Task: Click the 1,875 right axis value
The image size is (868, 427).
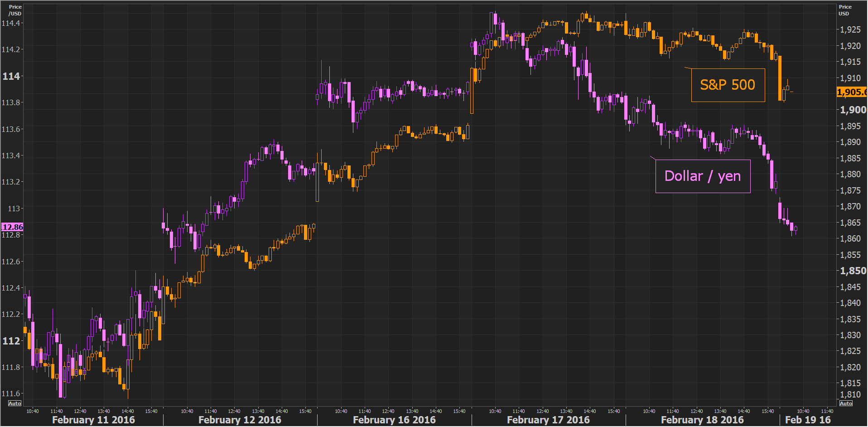Action: 850,190
